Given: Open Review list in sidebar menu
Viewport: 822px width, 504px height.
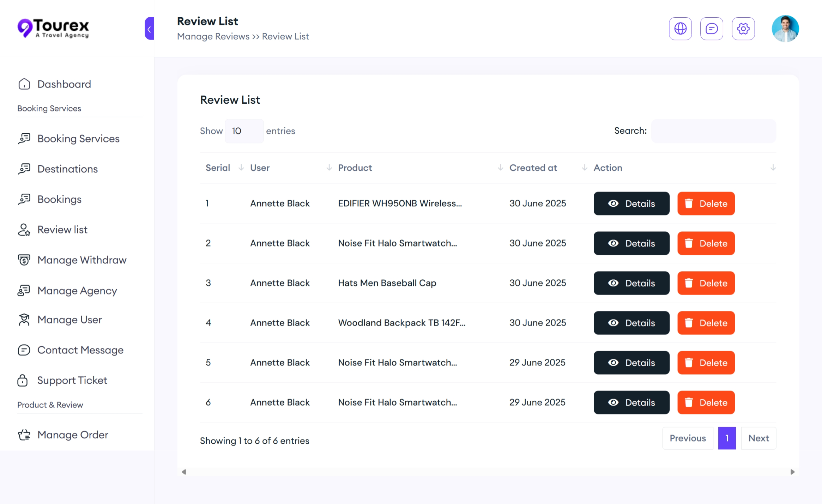Looking at the screenshot, I should [62, 230].
